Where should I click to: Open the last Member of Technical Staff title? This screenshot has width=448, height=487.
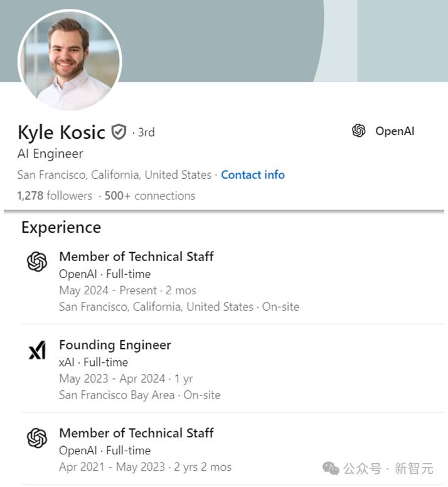[136, 432]
